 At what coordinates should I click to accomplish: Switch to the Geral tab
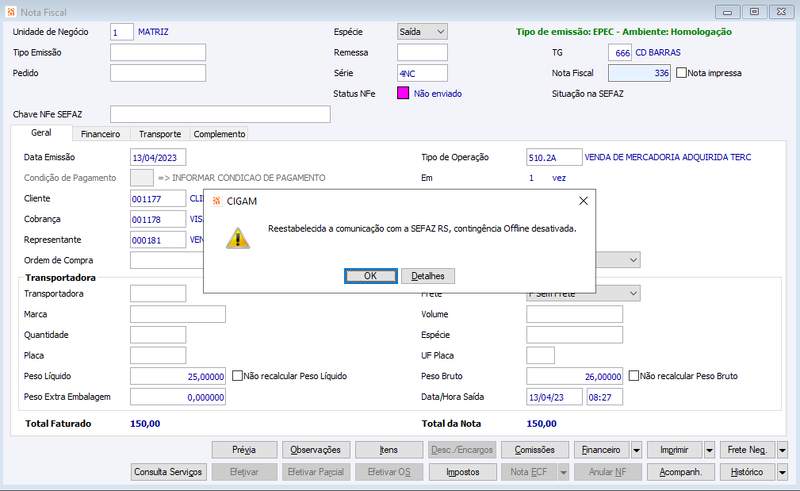41,133
